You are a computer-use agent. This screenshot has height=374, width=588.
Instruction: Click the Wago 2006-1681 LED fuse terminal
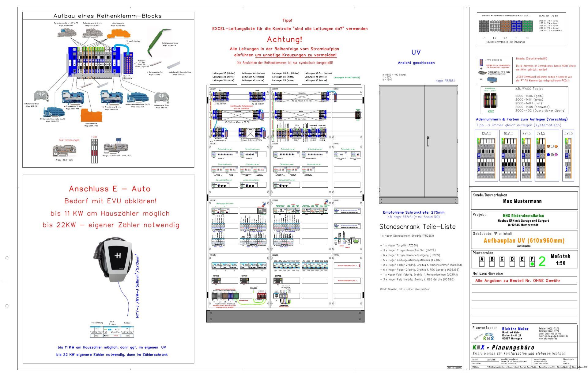tap(115, 147)
